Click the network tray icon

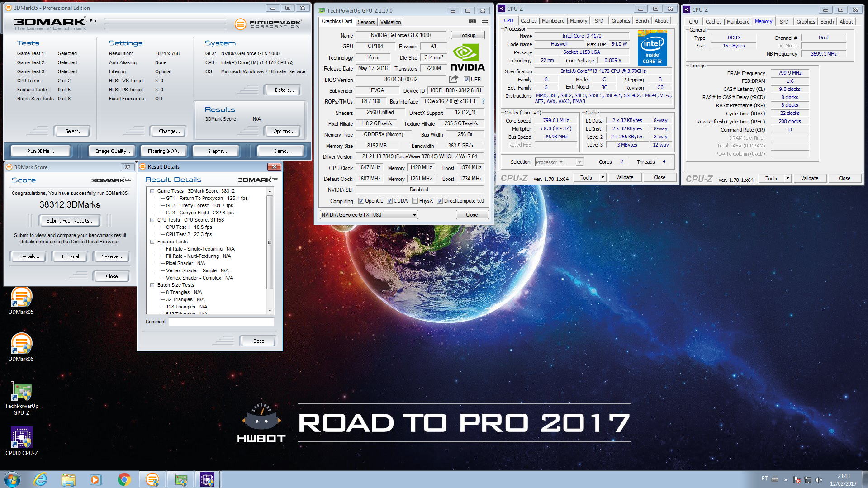click(x=808, y=479)
